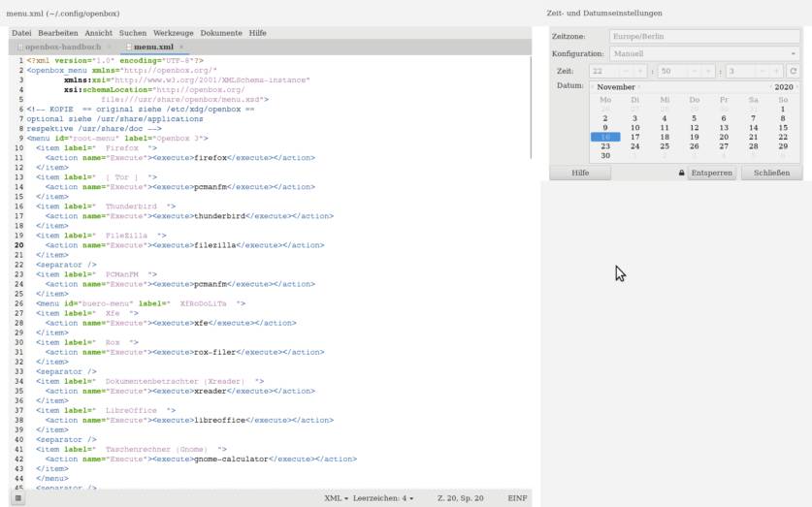Viewport: 812px width, 507px height.
Task: Click the Zeitzone Europe/Berlin field
Action: (704, 36)
